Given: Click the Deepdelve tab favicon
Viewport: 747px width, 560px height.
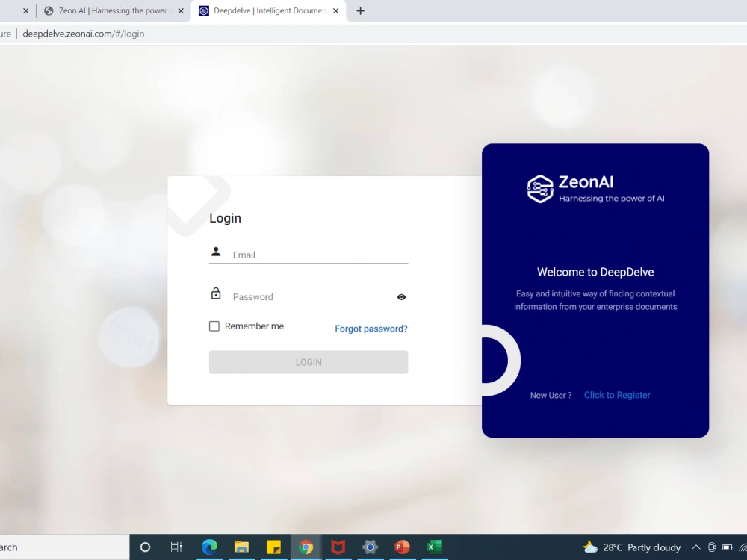Looking at the screenshot, I should 203,11.
